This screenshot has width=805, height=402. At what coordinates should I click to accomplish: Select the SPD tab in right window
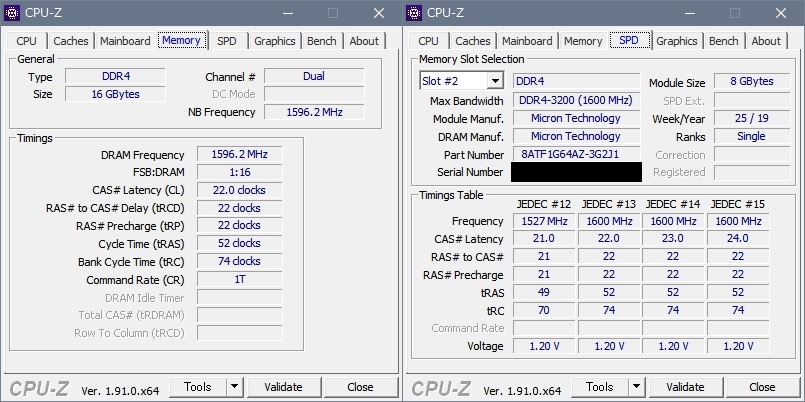629,40
